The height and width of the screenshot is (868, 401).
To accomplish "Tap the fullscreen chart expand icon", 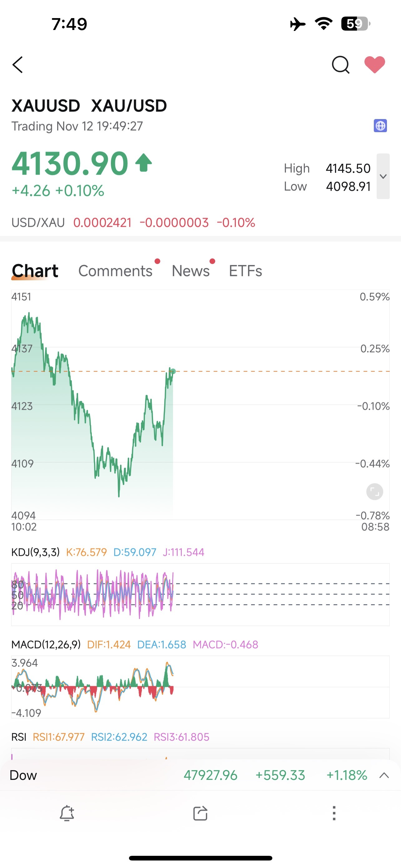I will coord(374,491).
